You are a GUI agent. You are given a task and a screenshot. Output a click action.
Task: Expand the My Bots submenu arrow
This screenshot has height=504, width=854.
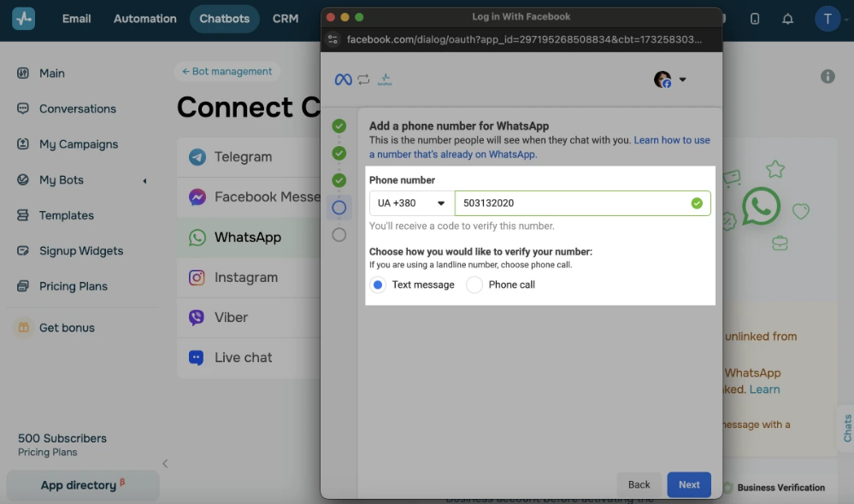point(144,181)
